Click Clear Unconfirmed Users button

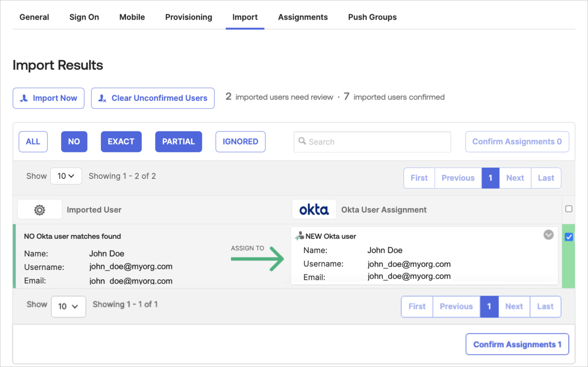pos(153,98)
